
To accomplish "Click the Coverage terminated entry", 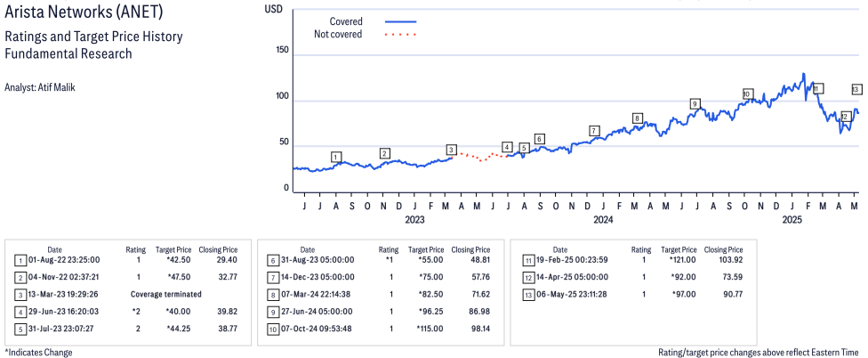I will (x=166, y=294).
